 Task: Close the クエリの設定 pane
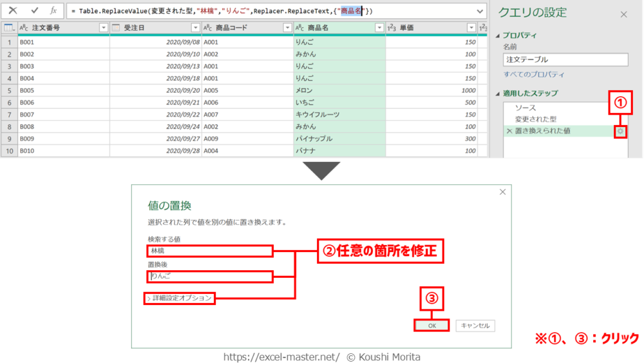coord(623,14)
